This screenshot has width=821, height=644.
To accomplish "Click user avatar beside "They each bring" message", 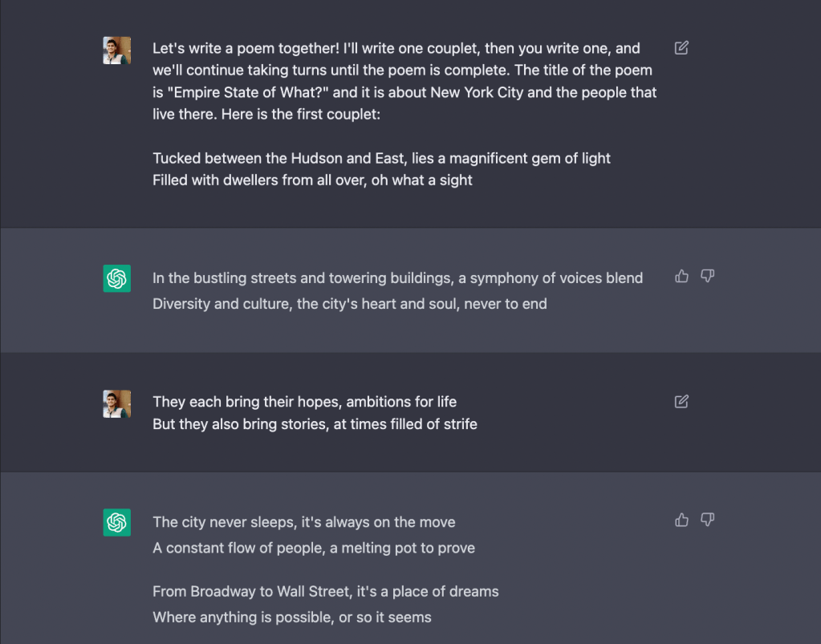I will point(117,403).
